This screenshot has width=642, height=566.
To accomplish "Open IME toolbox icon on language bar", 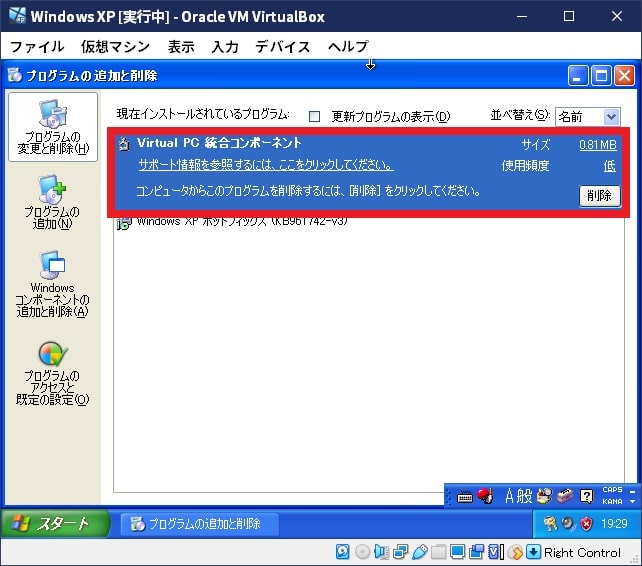I will click(x=565, y=496).
